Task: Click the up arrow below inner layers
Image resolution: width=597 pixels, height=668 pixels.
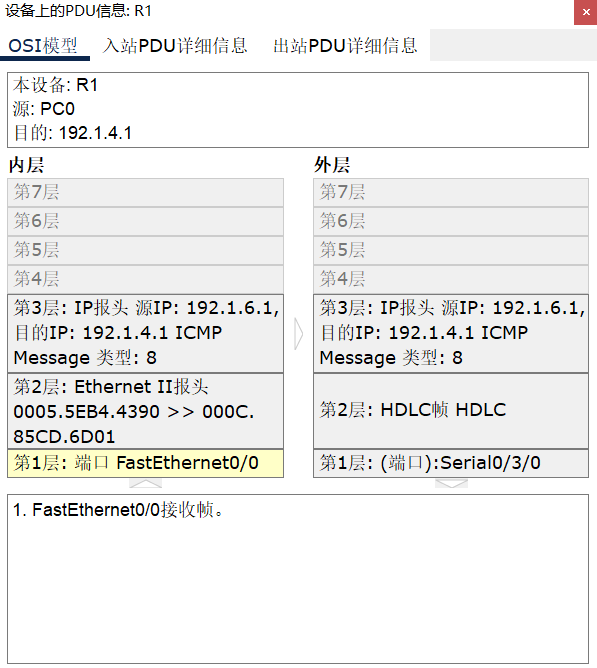Action: click(x=145, y=484)
